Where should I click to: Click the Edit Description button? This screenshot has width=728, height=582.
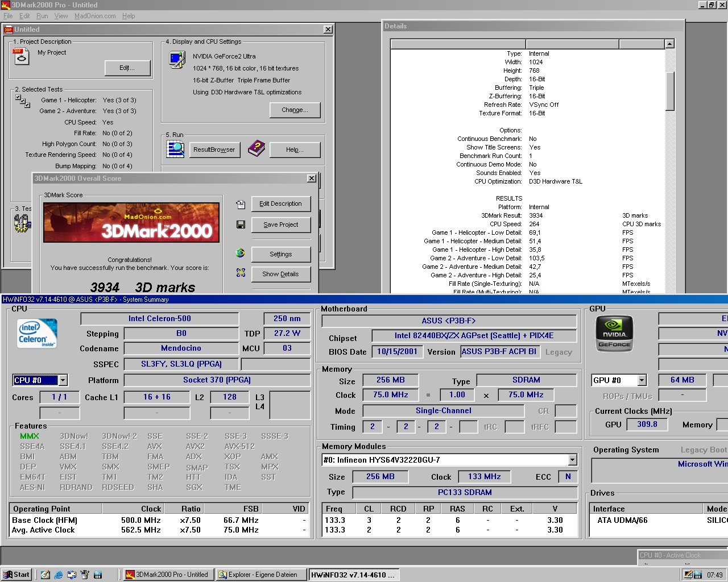click(281, 204)
